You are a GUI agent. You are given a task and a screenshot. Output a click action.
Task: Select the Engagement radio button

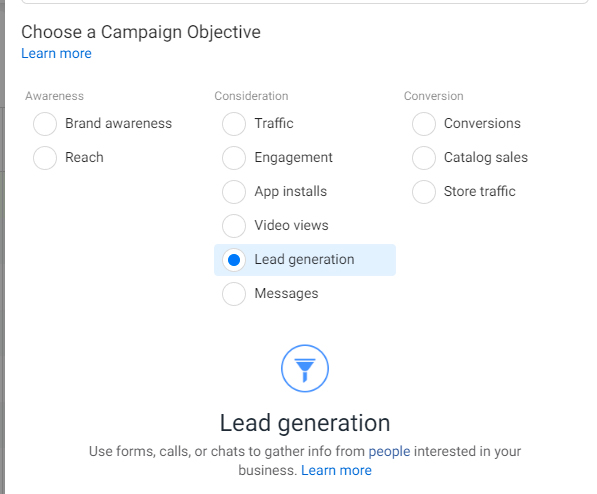(234, 158)
